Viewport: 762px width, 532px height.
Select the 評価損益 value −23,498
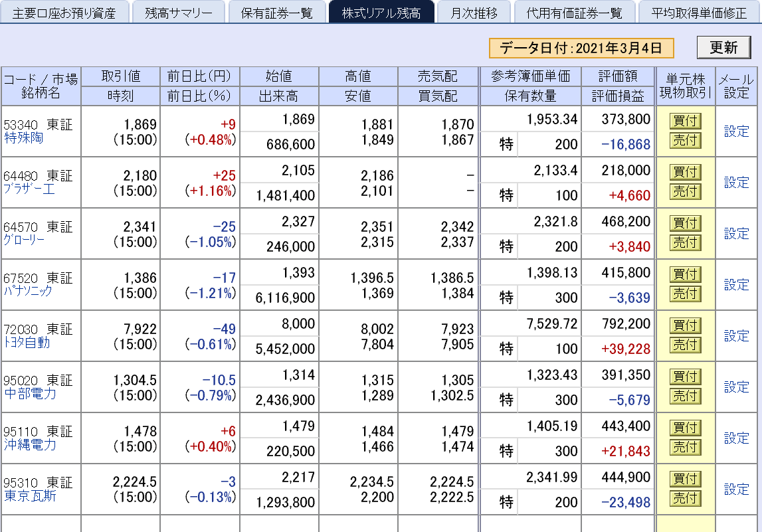pos(625,502)
